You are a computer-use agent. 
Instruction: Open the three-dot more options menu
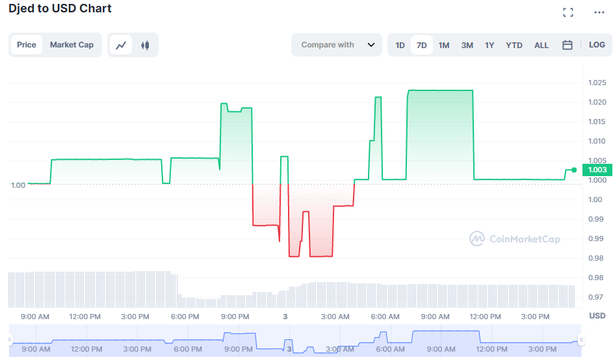[599, 12]
